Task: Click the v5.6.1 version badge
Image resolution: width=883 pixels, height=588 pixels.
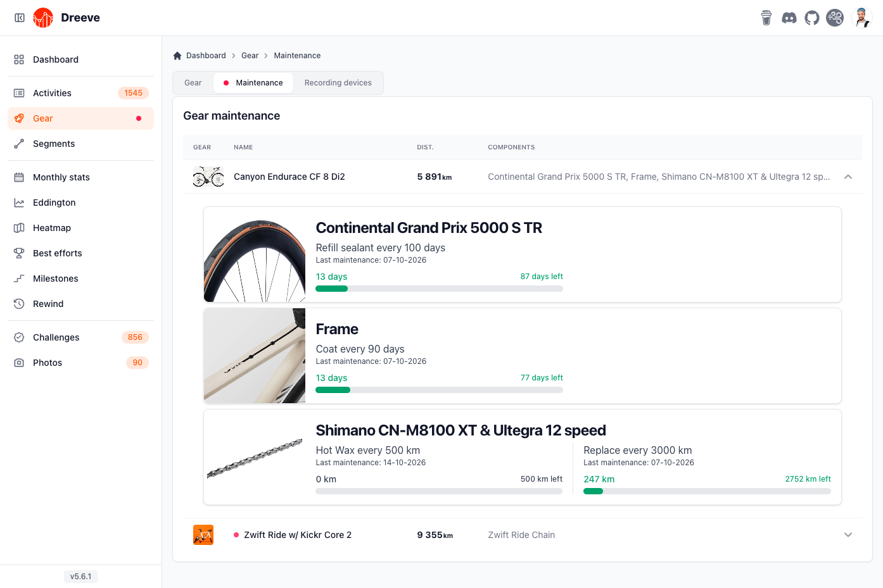Action: pos(80,577)
